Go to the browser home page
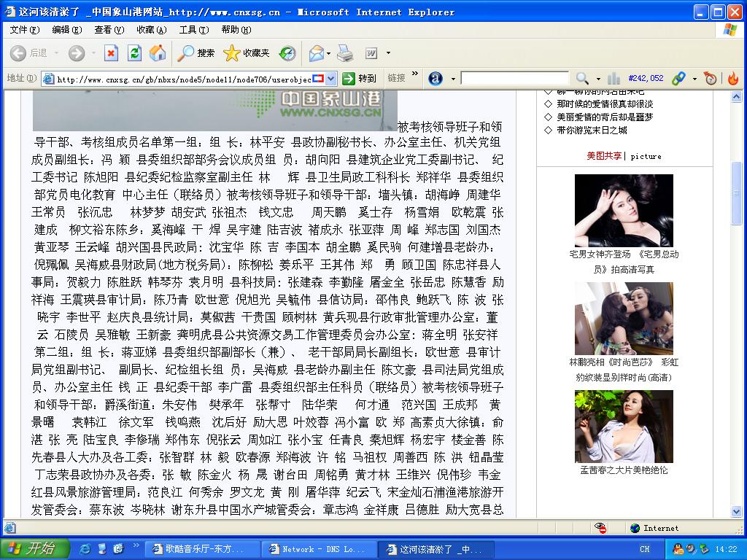 click(x=157, y=53)
